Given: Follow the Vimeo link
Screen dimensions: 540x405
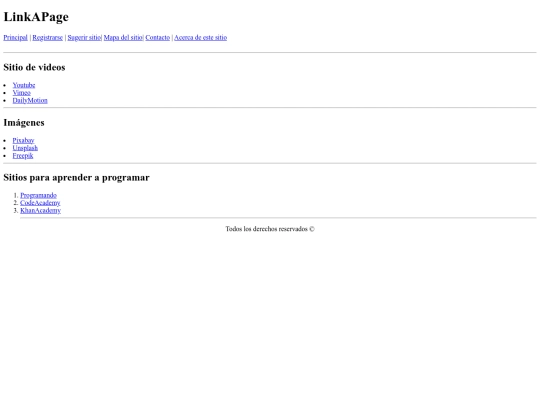Looking at the screenshot, I should pyautogui.click(x=22, y=93).
